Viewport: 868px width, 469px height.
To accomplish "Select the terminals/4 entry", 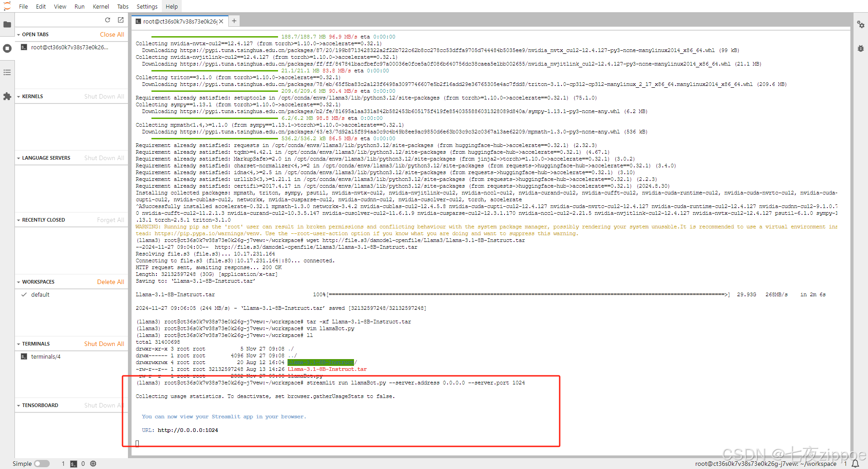I will click(x=71, y=356).
